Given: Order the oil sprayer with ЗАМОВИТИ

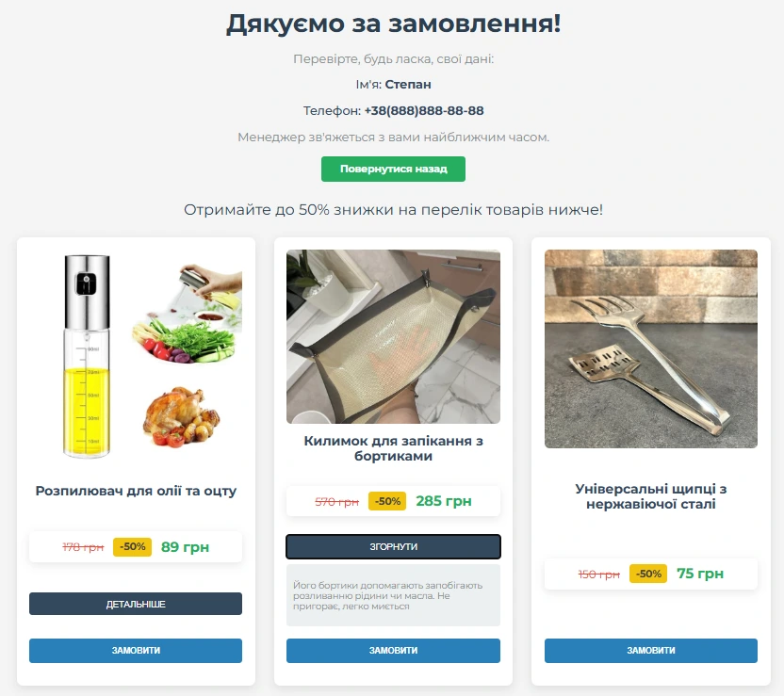Looking at the screenshot, I should coord(136,651).
